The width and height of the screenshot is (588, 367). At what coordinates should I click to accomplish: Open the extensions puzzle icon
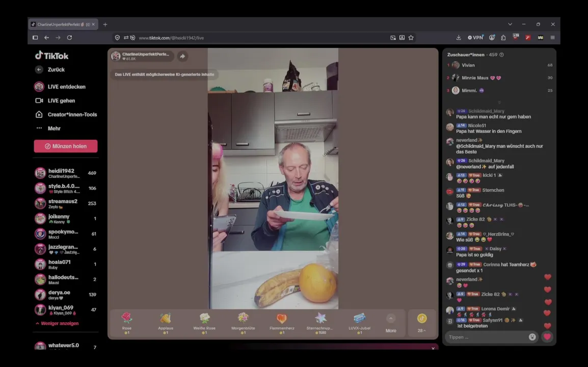click(503, 38)
